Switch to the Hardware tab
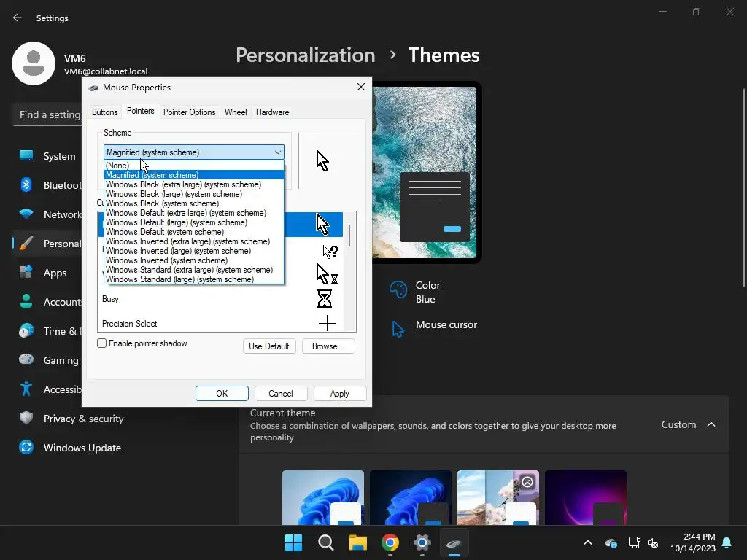This screenshot has height=560, width=747. pos(273,112)
